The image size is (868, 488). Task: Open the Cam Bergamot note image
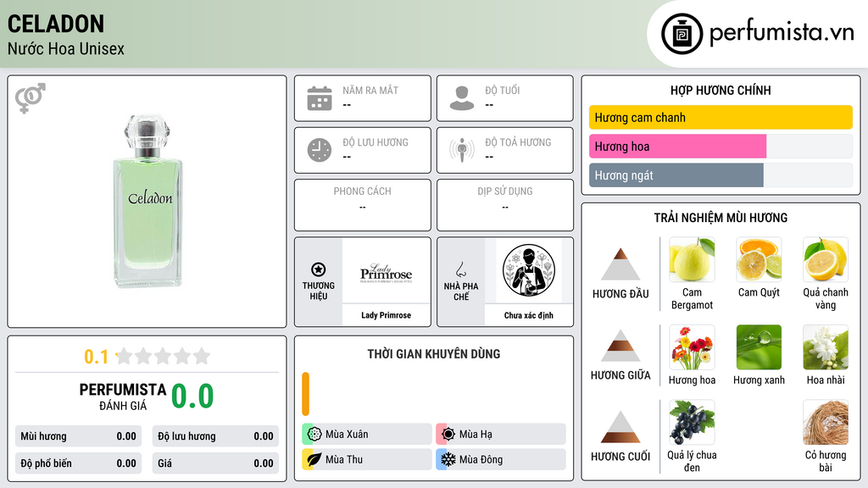click(692, 259)
